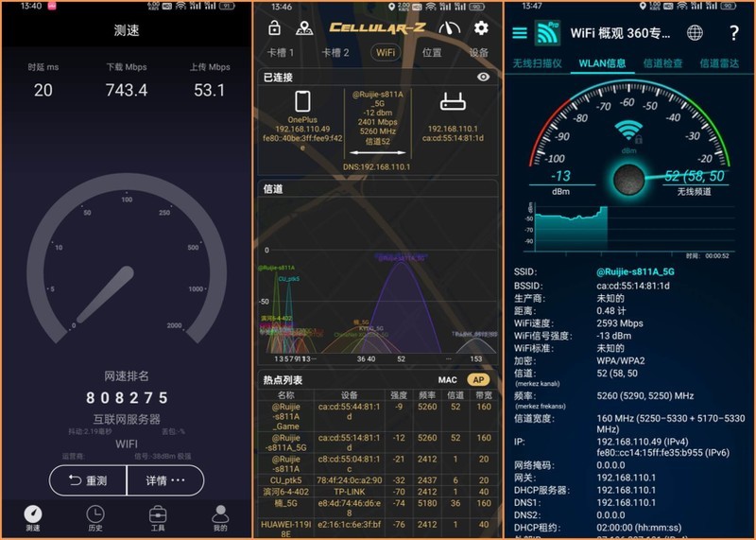Viewport: 756px width, 540px height.
Task: Tap the WiFi速度 value 2593 Mbps
Action: [x=620, y=322]
